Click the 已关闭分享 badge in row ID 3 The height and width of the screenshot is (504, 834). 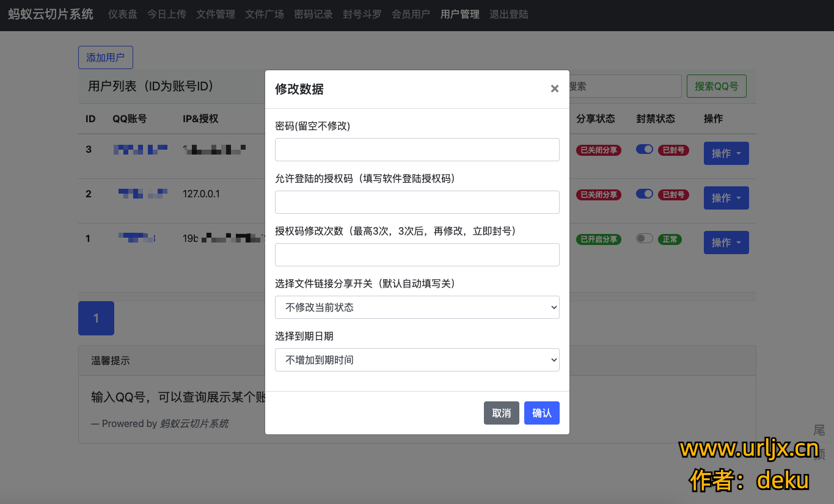click(x=599, y=150)
